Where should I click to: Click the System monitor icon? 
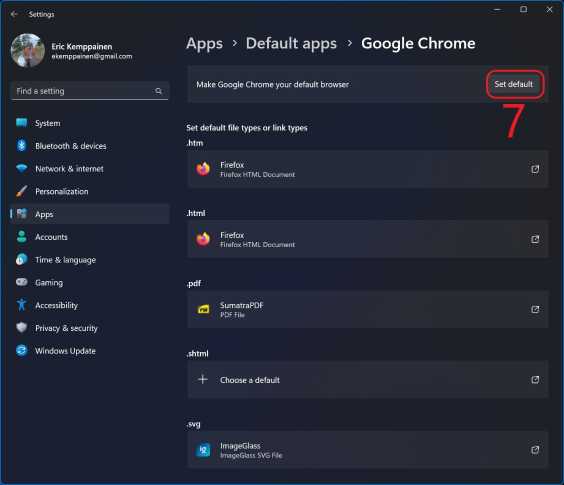click(22, 123)
